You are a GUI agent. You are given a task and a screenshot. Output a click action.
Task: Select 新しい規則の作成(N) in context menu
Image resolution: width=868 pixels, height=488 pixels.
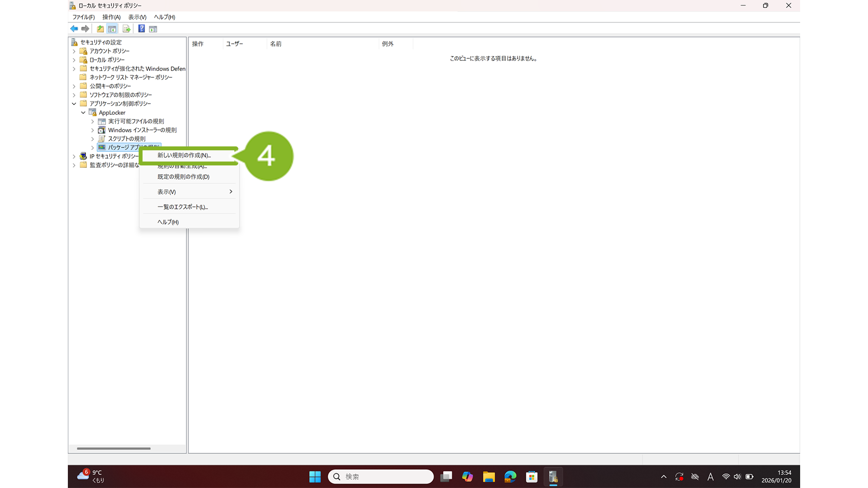pos(184,155)
